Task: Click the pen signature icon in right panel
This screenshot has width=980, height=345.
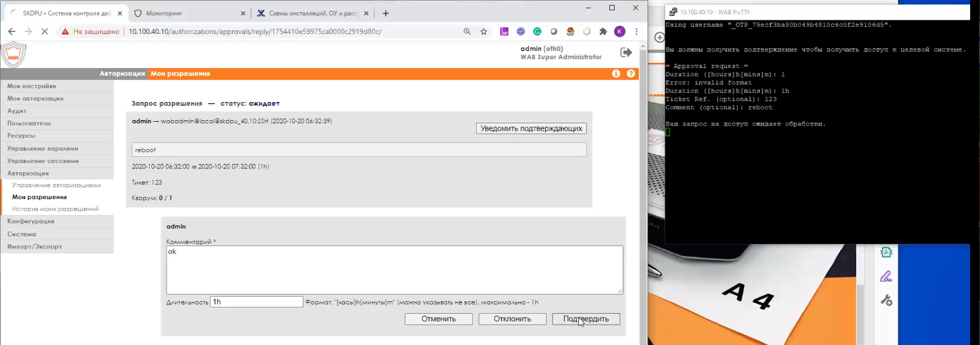Action: pos(886,276)
